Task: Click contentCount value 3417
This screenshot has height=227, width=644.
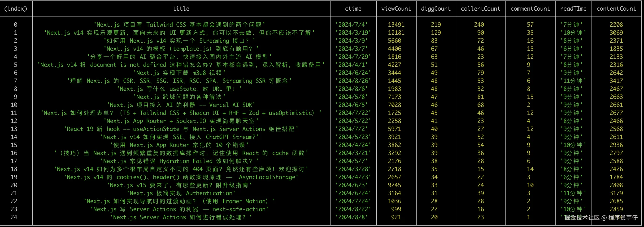Action: tap(616, 81)
